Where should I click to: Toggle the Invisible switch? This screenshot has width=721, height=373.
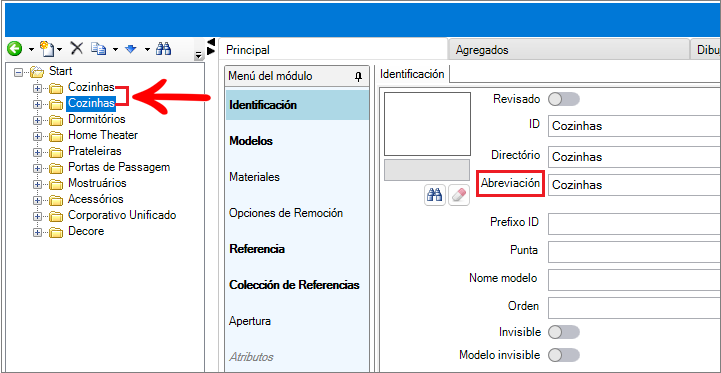point(564,332)
